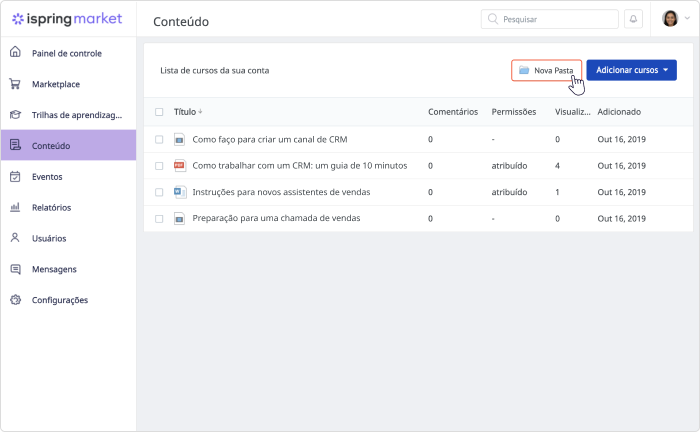The width and height of the screenshot is (700, 432).
Task: Open Configurações in sidebar
Action: tap(68, 299)
